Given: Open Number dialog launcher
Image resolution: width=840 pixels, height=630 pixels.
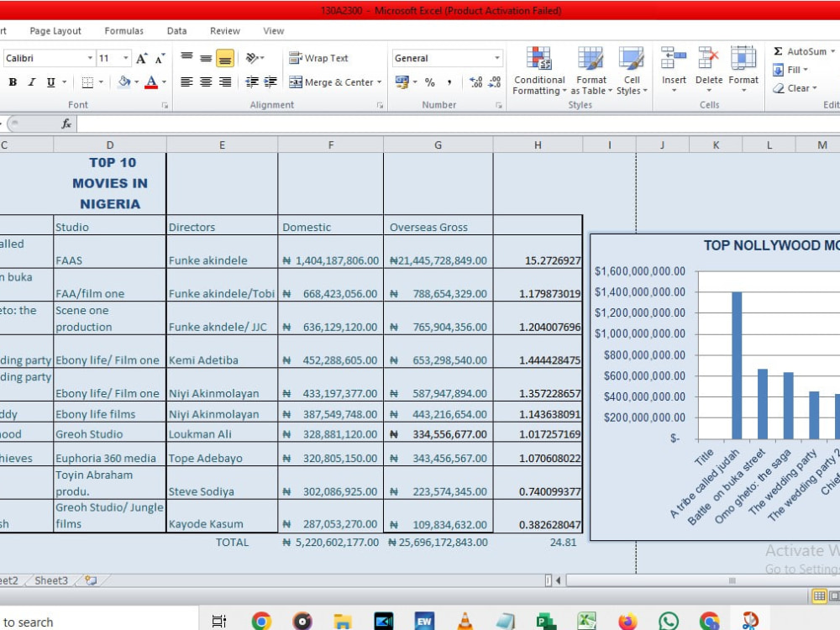Looking at the screenshot, I should tap(499, 106).
